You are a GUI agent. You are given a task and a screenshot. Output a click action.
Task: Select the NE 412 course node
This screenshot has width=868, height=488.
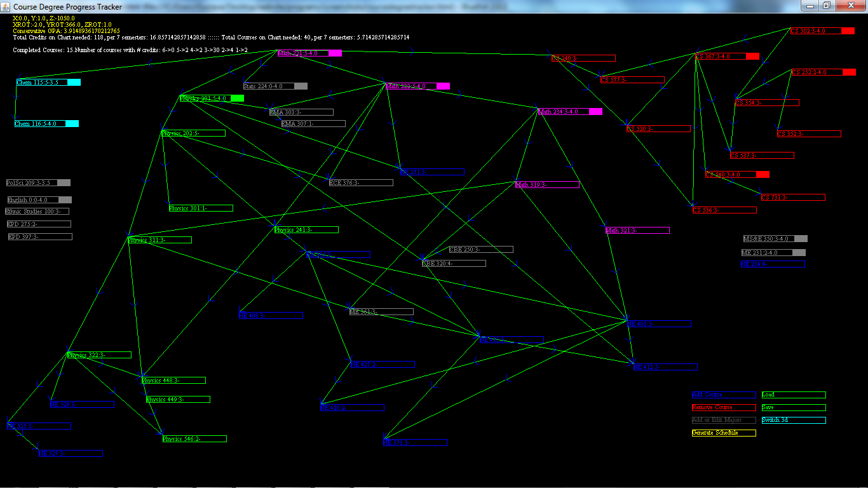[x=665, y=367]
